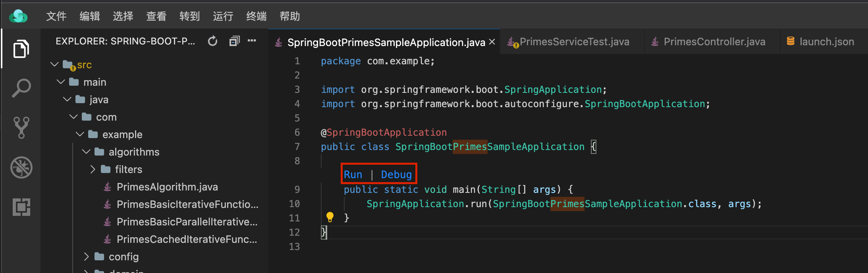Open the Source Control view
This screenshot has width=868, height=273.
point(21,127)
